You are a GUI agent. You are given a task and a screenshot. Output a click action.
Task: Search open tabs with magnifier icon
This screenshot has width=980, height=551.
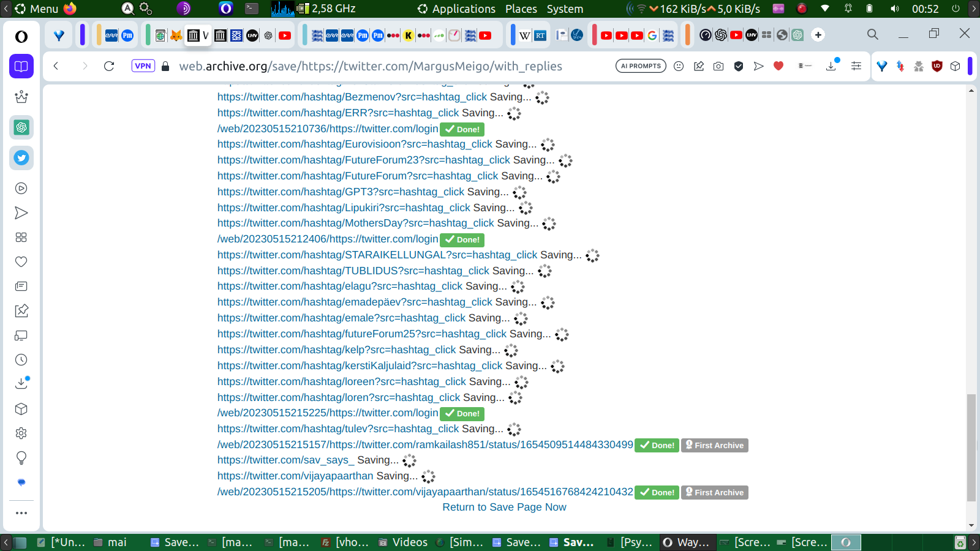(x=873, y=34)
